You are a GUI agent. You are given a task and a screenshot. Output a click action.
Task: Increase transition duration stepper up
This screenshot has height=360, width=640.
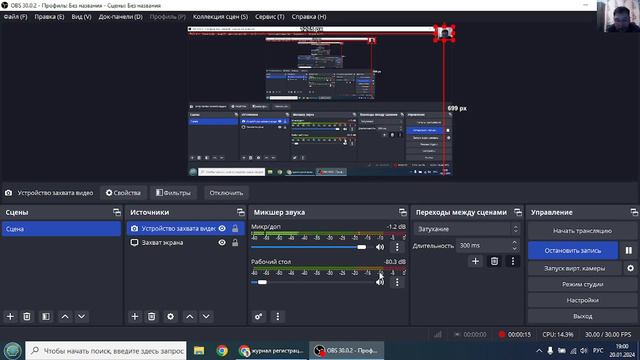click(514, 242)
